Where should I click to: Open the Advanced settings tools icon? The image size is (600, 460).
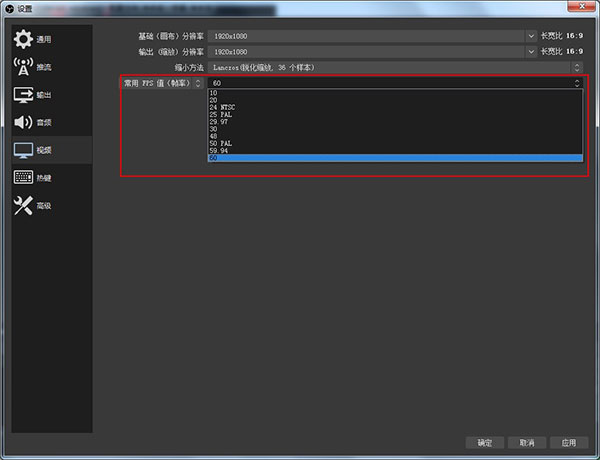[x=23, y=206]
